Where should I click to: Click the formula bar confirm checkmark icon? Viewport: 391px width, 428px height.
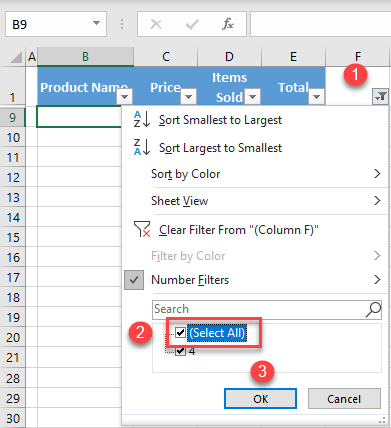192,24
